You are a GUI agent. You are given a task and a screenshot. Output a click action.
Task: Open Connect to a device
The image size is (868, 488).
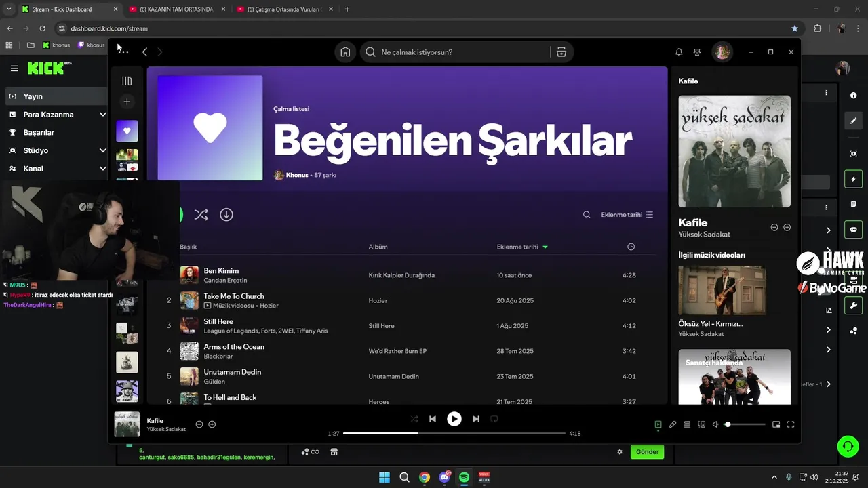click(x=702, y=424)
